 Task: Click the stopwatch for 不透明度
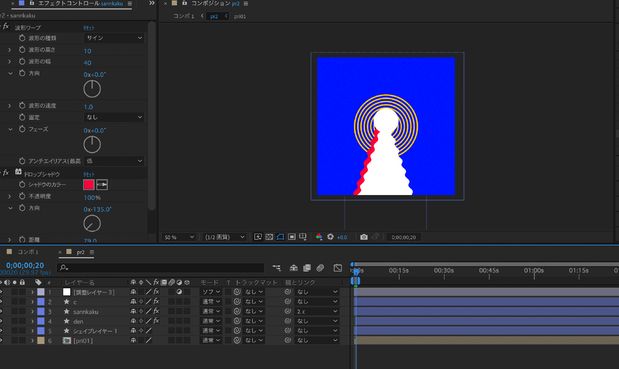pos(22,196)
